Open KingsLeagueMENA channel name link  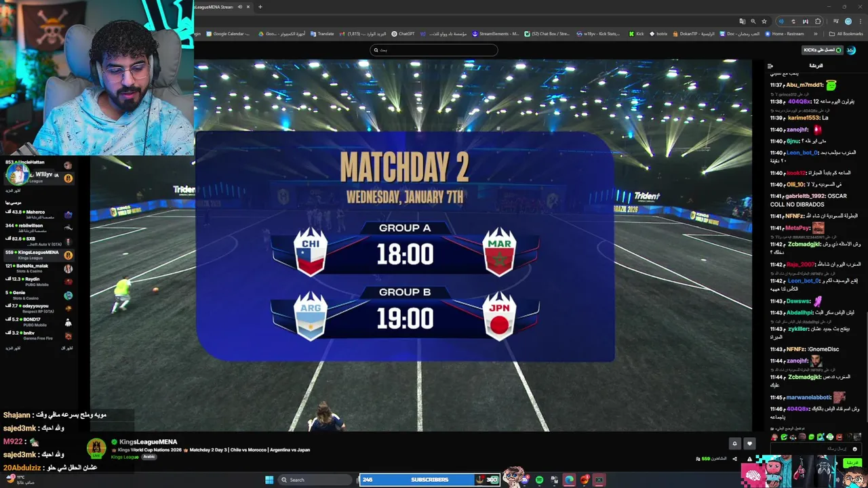[148, 442]
